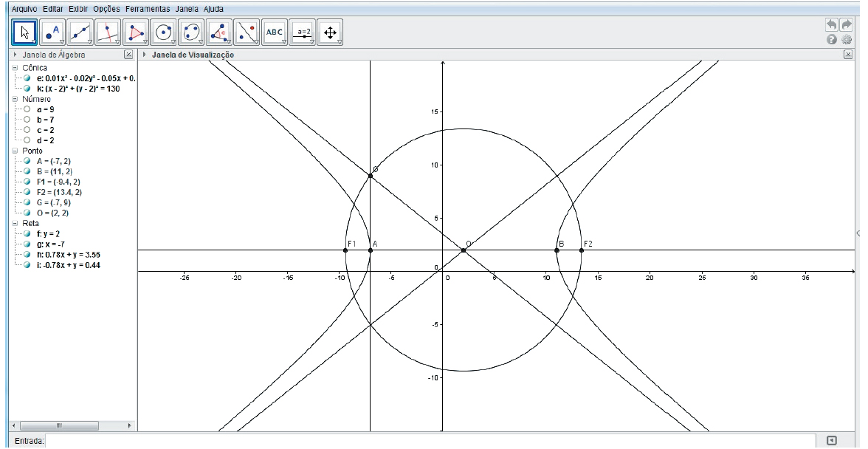Select the Perpendicular Line tool
868x449 pixels.
(108, 32)
